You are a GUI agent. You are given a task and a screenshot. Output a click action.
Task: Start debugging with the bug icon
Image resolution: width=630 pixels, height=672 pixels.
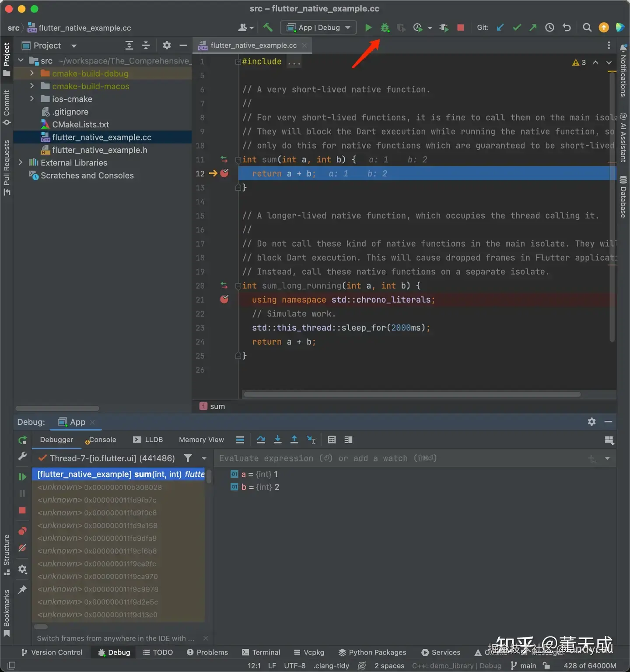click(385, 28)
